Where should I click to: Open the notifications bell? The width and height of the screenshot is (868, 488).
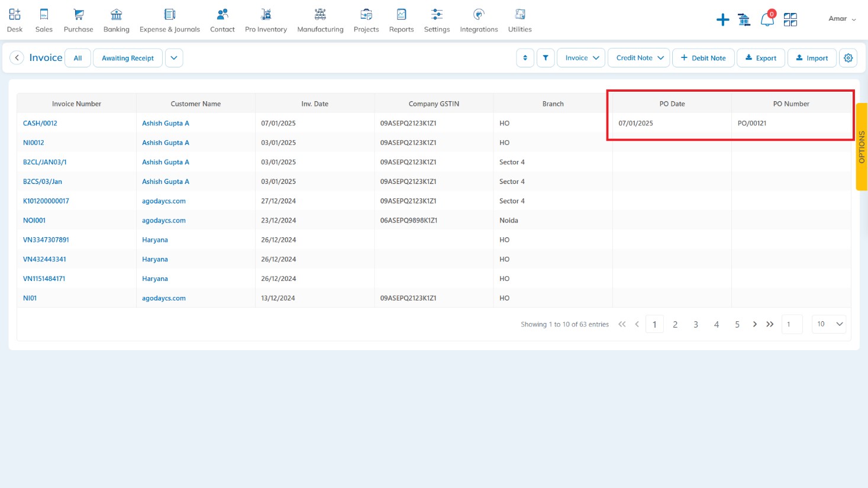click(767, 19)
